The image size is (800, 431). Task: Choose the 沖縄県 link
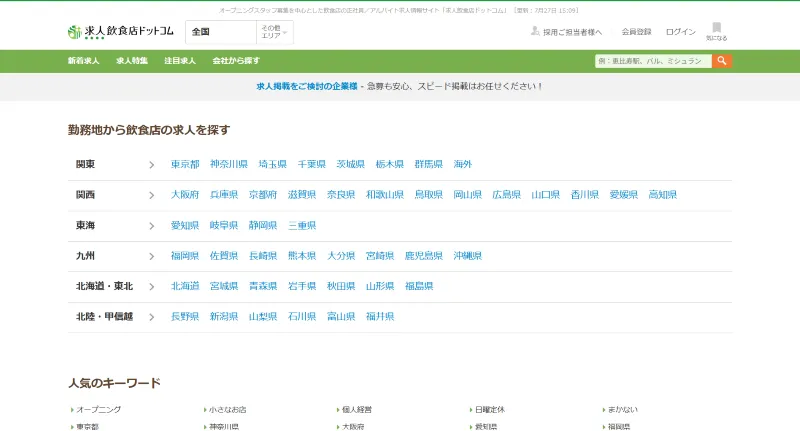467,256
